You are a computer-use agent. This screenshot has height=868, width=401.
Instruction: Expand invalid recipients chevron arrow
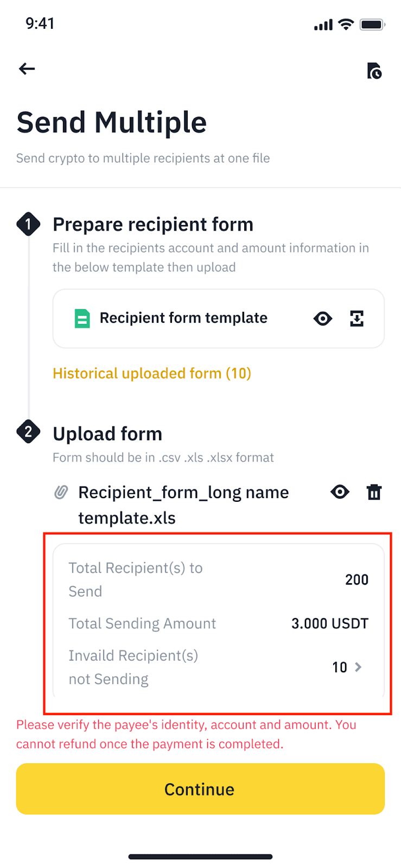point(358,667)
